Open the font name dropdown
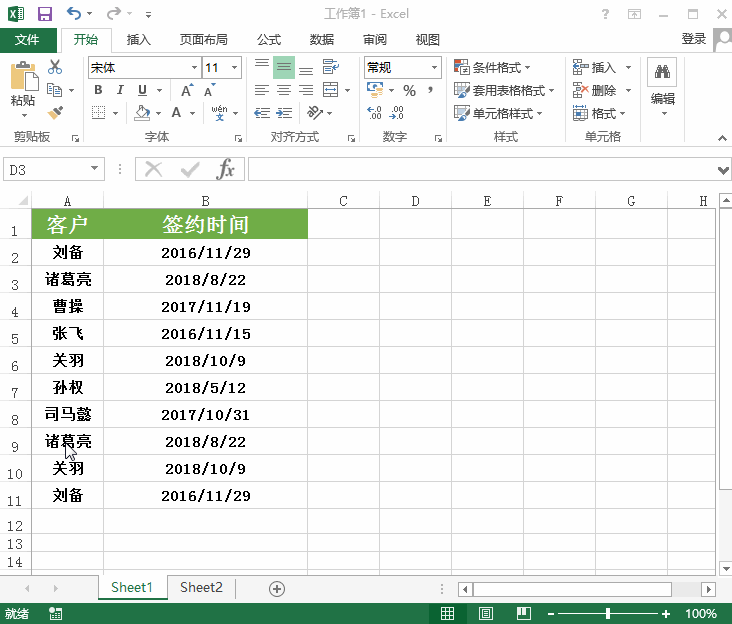732x624 pixels. 194,67
